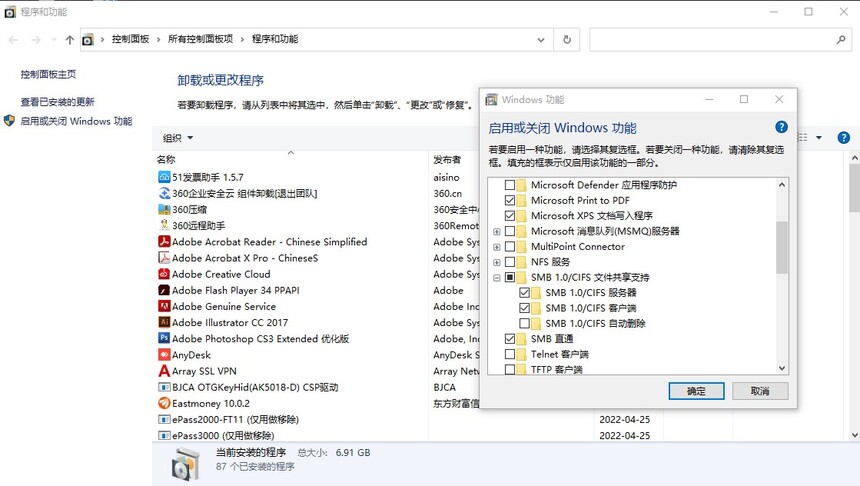
Task: Uncheck SMB 1.0/CIFS 服务器
Action: pyautogui.click(x=524, y=292)
